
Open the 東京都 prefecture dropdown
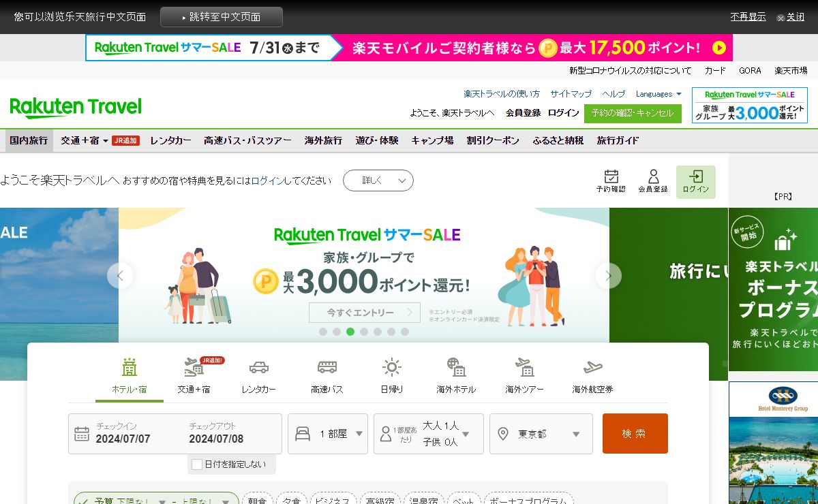tap(541, 434)
